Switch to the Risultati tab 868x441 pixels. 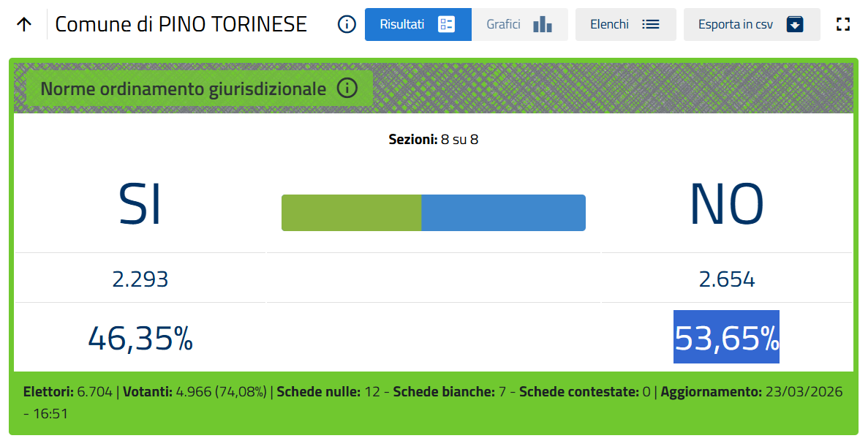click(x=402, y=24)
